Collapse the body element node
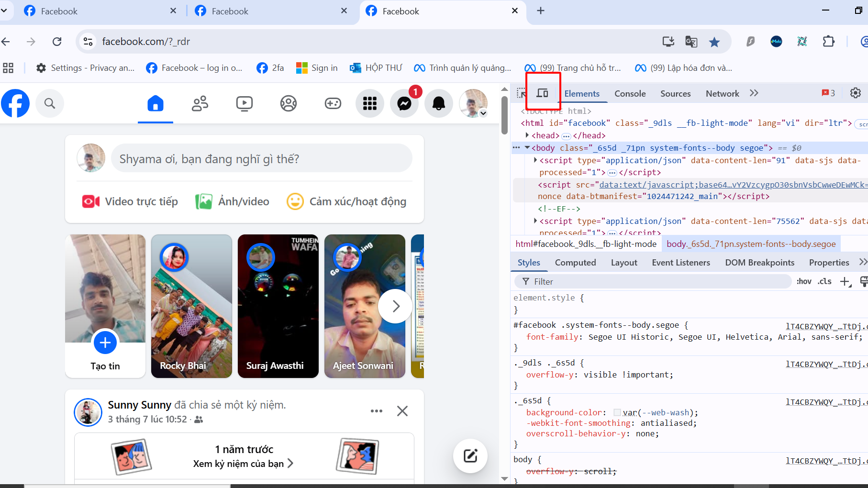 (527, 148)
